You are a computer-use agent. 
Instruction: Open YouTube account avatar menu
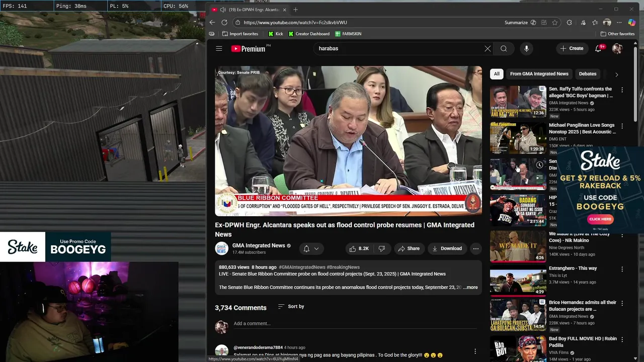point(617,48)
